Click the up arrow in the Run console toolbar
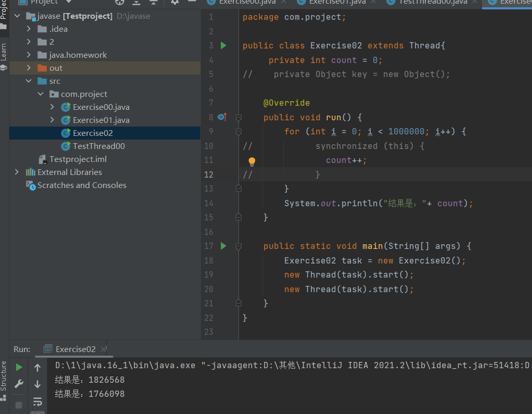 pos(37,367)
